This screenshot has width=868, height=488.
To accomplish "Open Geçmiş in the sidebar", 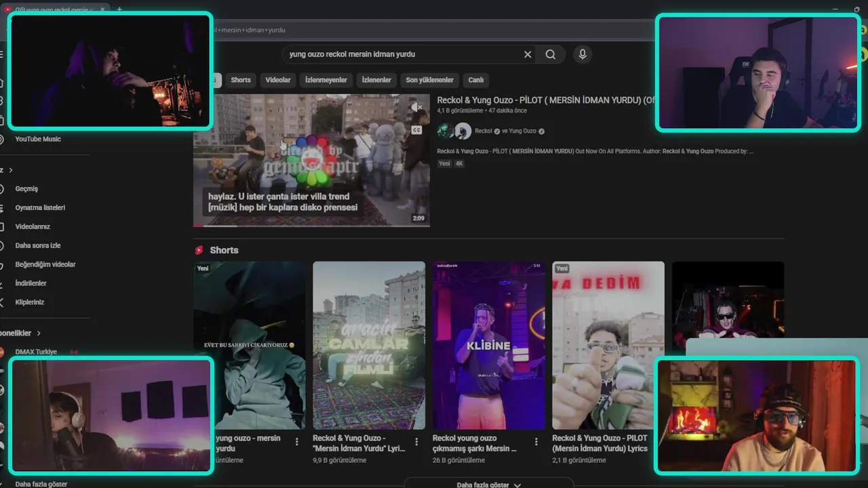I will [26, 189].
